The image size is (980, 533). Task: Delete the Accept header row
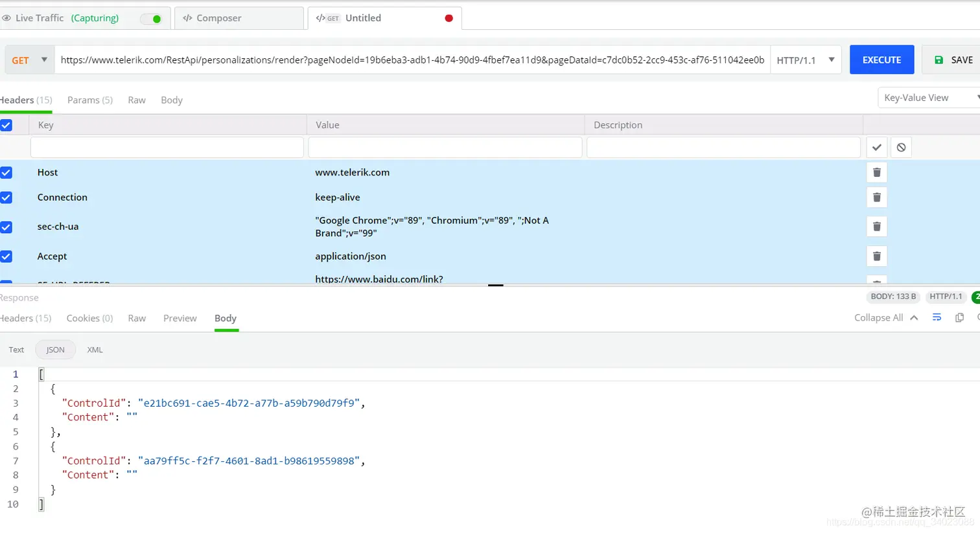[x=877, y=256]
